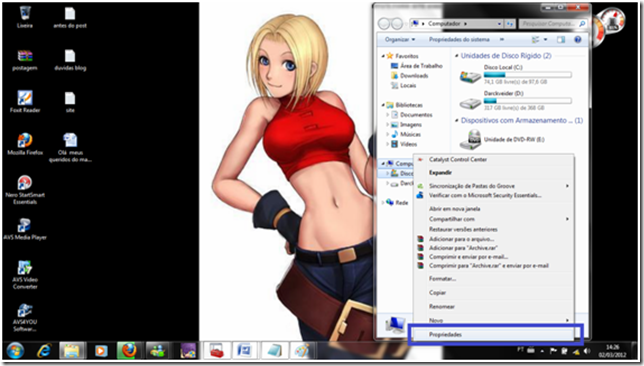Open Action Center flag in tray
The width and height of the screenshot is (644, 366).
tap(553, 351)
